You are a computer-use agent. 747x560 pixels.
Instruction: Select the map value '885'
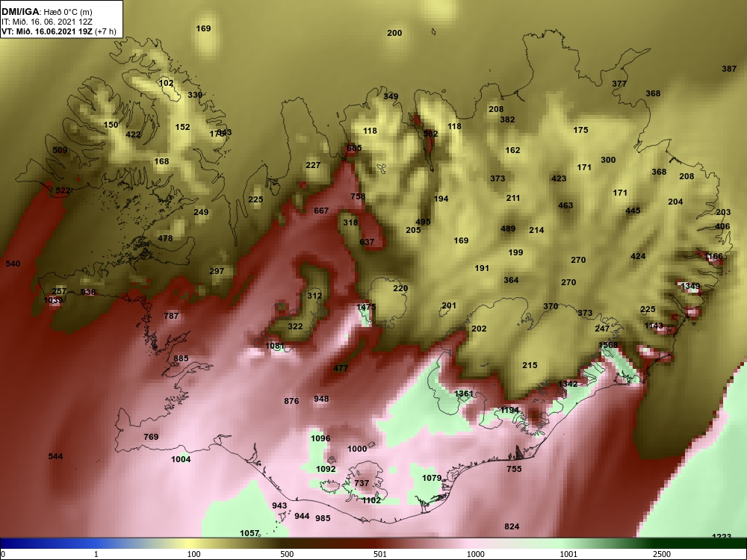181,358
